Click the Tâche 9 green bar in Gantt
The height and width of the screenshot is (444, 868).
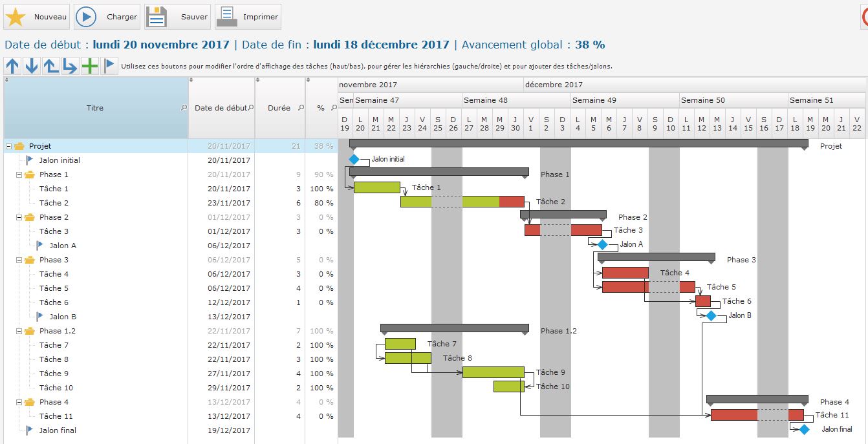click(493, 372)
